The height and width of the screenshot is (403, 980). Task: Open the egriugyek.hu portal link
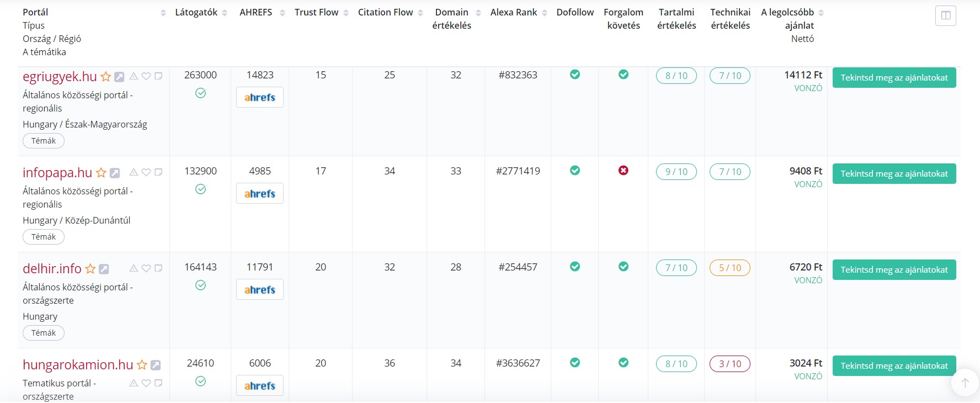pyautogui.click(x=60, y=77)
